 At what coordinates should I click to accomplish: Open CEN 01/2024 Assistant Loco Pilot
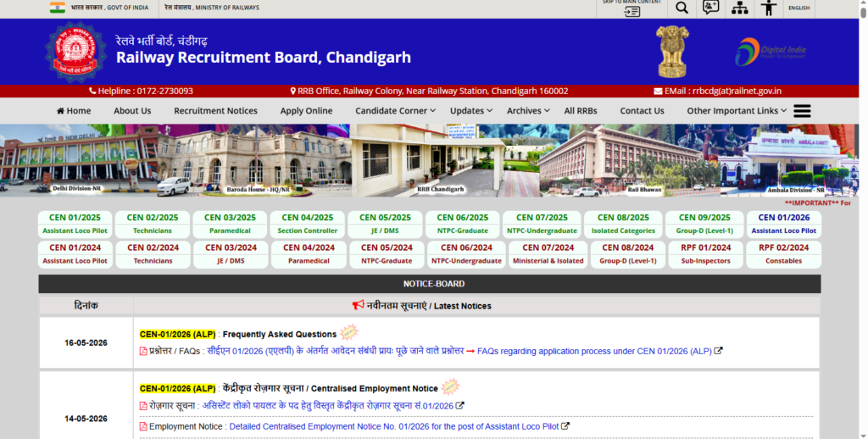(75, 254)
